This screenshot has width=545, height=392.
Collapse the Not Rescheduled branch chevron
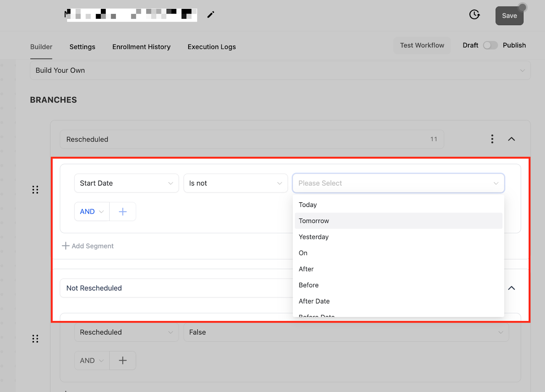511,288
